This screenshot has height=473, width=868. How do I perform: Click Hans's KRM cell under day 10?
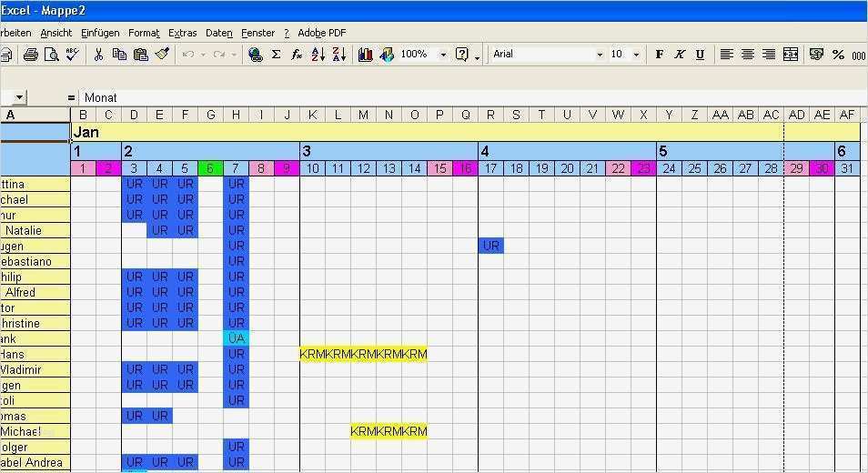click(312, 354)
